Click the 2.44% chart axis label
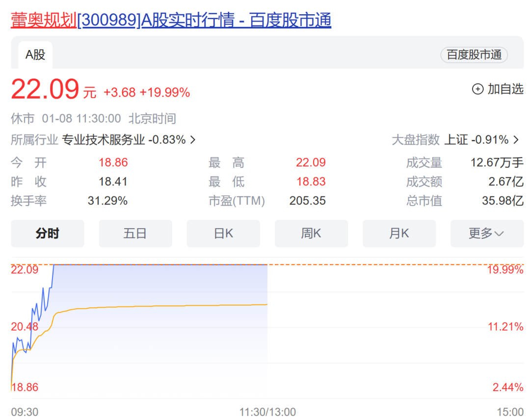The height and width of the screenshot is (420, 530). click(508, 387)
